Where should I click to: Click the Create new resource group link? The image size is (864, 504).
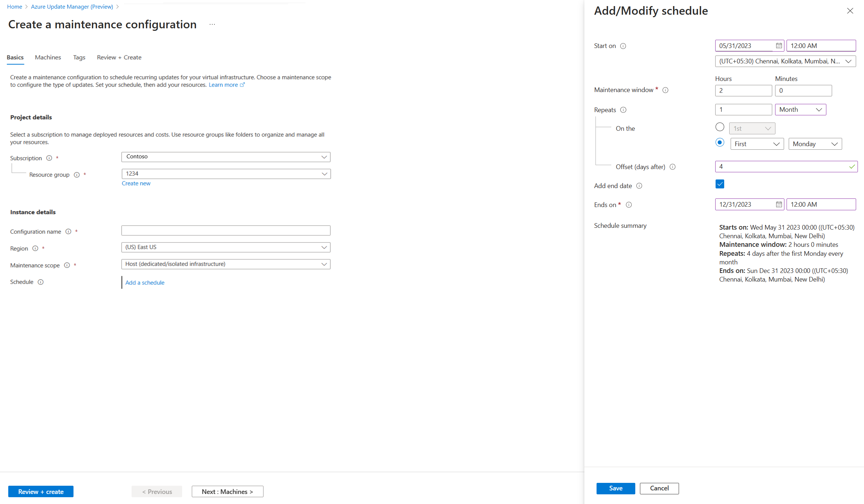[x=135, y=183]
